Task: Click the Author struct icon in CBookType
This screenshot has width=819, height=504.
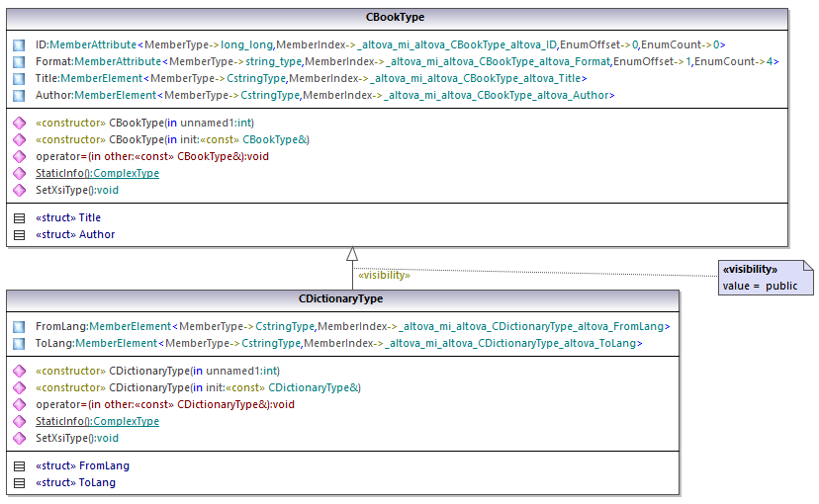Action: [19, 235]
